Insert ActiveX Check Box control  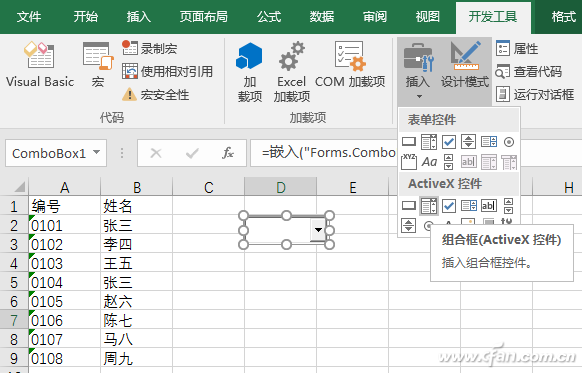point(449,205)
